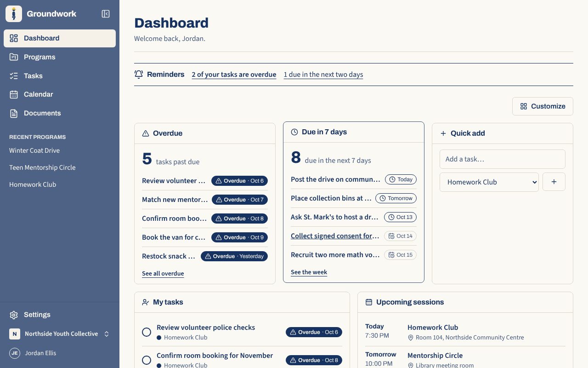This screenshot has width=588, height=368.
Task: Open 2 of your tasks are overdue reminder
Action: click(234, 75)
